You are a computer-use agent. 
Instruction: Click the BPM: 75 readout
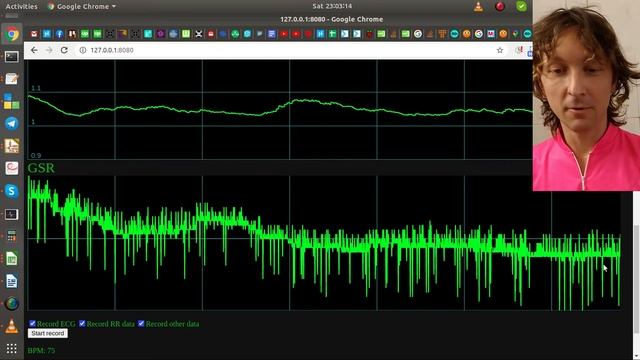(x=41, y=351)
